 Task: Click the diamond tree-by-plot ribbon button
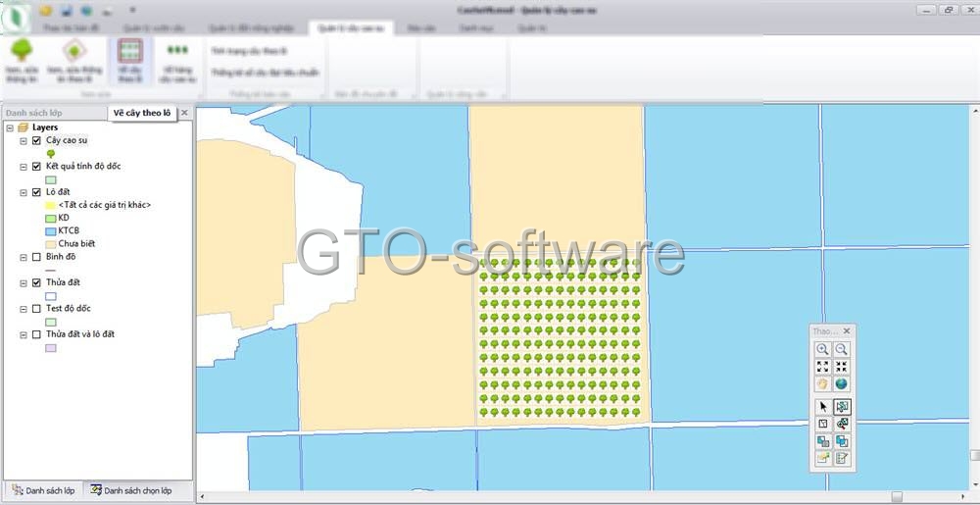point(73,61)
